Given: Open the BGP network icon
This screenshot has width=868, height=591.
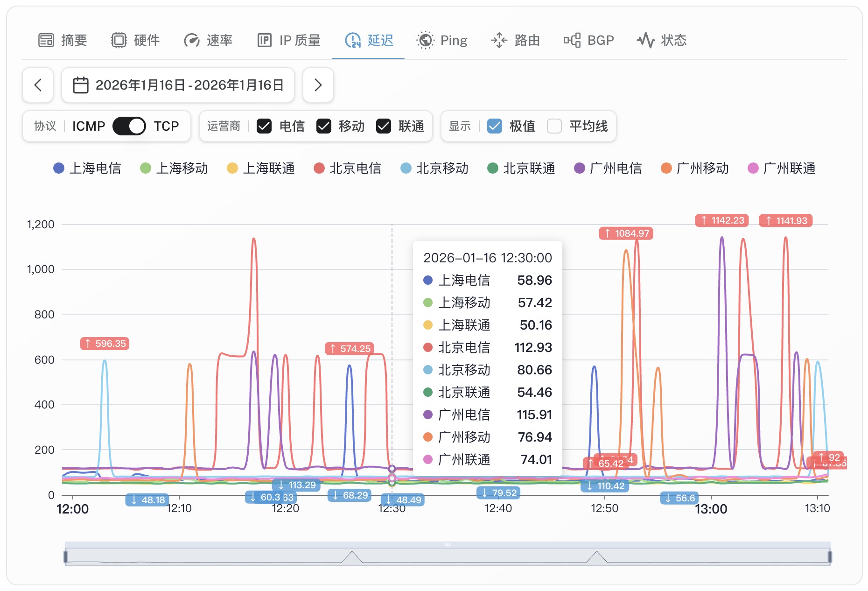Looking at the screenshot, I should (572, 40).
